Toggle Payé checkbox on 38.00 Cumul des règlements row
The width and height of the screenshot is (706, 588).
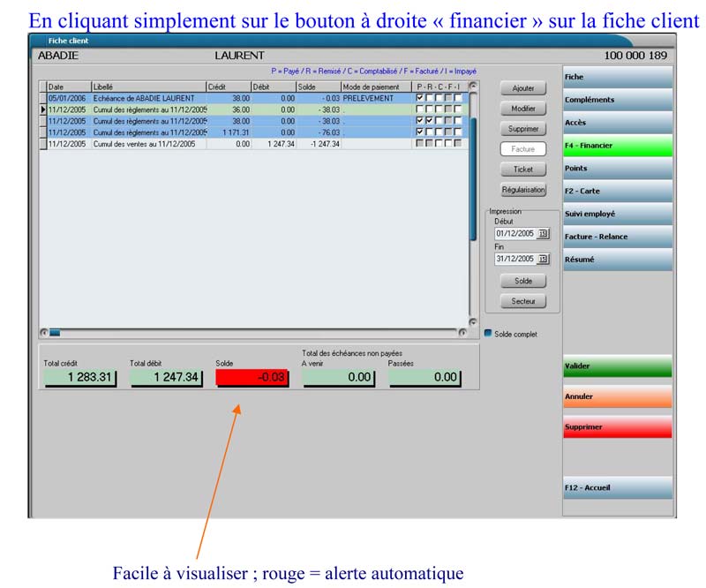point(420,121)
